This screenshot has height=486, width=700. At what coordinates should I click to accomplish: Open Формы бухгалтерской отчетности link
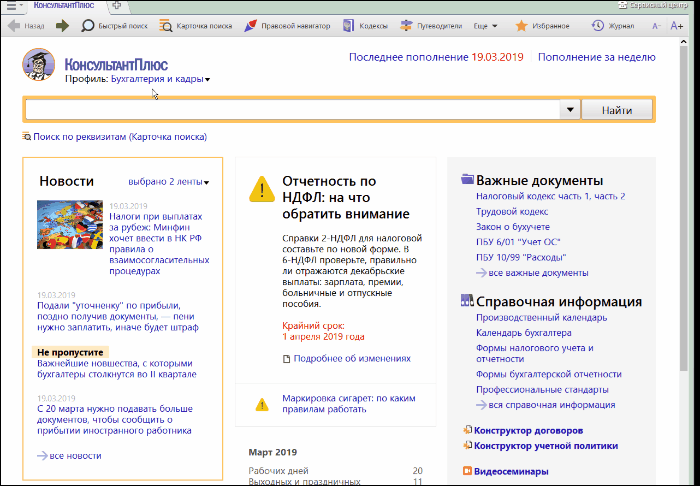tap(549, 374)
